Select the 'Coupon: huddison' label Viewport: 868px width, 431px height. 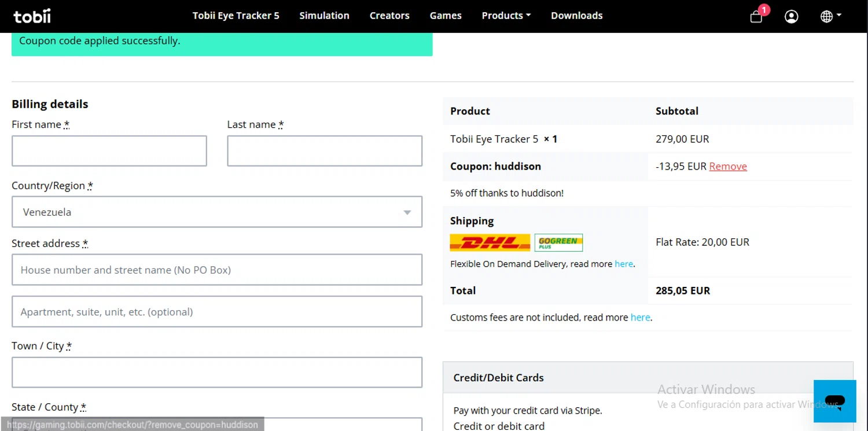495,166
